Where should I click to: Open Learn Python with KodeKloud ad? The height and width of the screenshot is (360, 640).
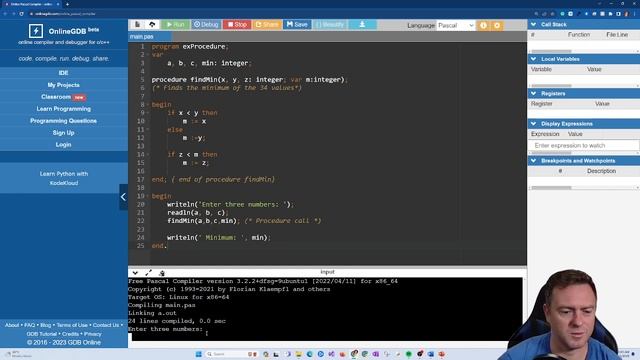click(x=64, y=178)
